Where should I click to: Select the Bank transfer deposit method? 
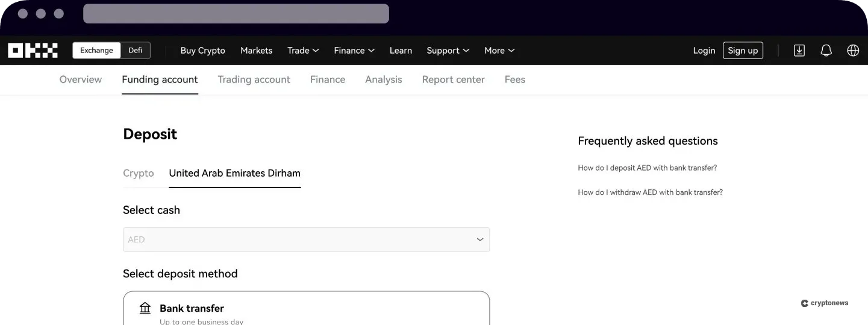coord(306,308)
